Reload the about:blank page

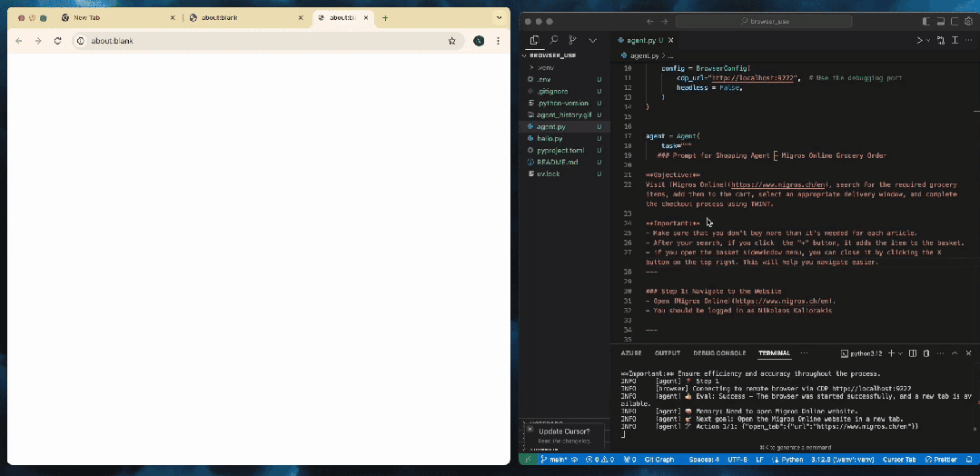point(57,41)
